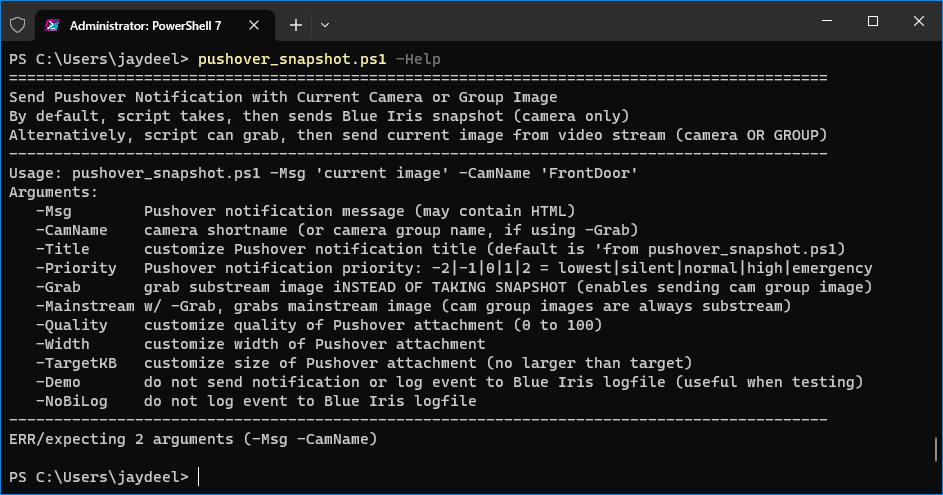Screen dimensions: 943x495
Task: Close the terminal window
Action: (918, 21)
